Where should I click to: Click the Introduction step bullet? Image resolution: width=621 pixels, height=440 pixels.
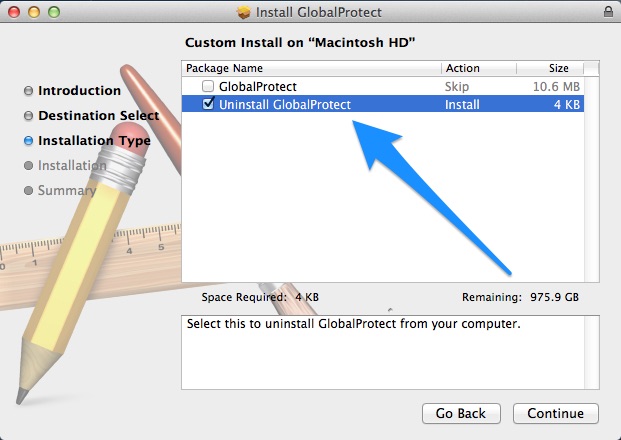28,91
